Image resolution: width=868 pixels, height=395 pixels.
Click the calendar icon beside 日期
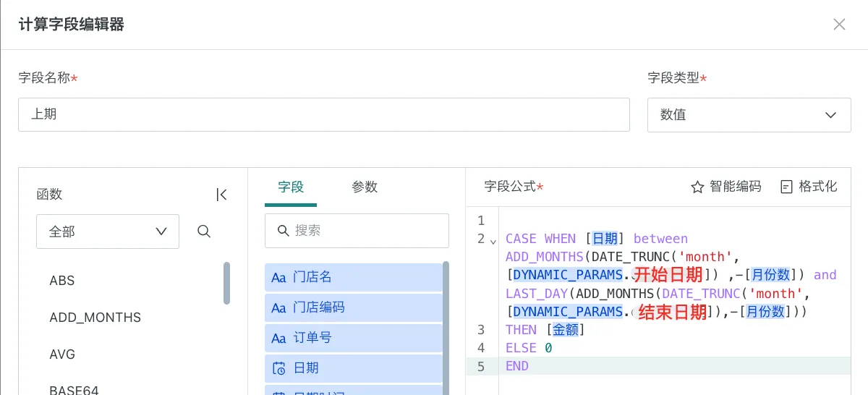pyautogui.click(x=278, y=368)
